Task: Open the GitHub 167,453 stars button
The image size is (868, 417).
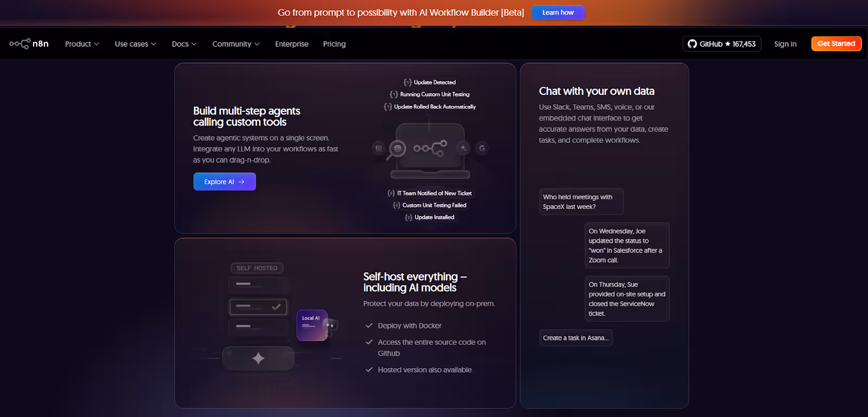Action: click(722, 44)
